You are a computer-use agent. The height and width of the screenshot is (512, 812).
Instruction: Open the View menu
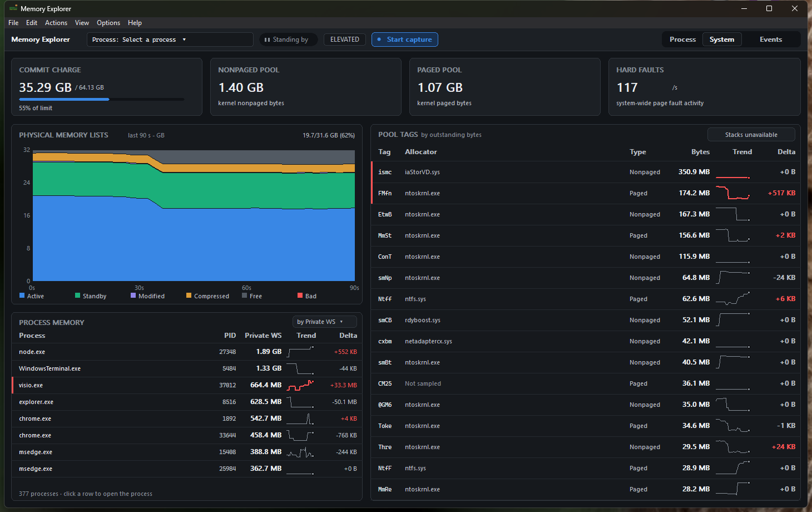(x=82, y=23)
